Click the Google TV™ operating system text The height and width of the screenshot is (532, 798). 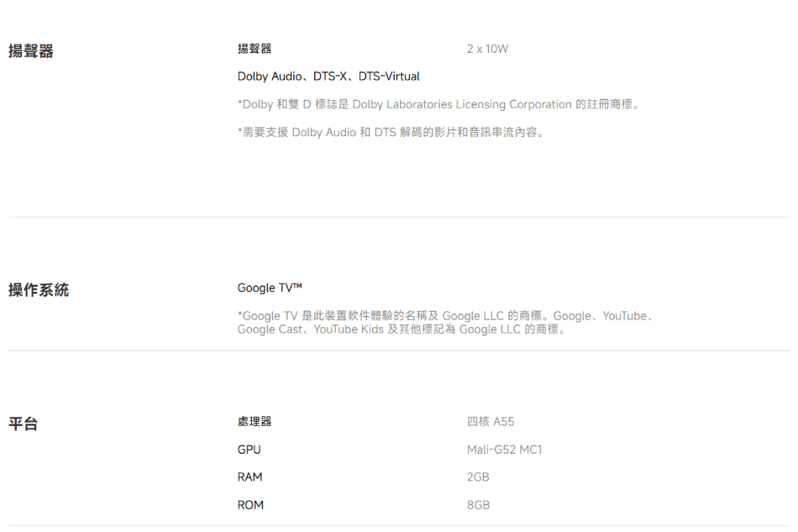pos(269,288)
